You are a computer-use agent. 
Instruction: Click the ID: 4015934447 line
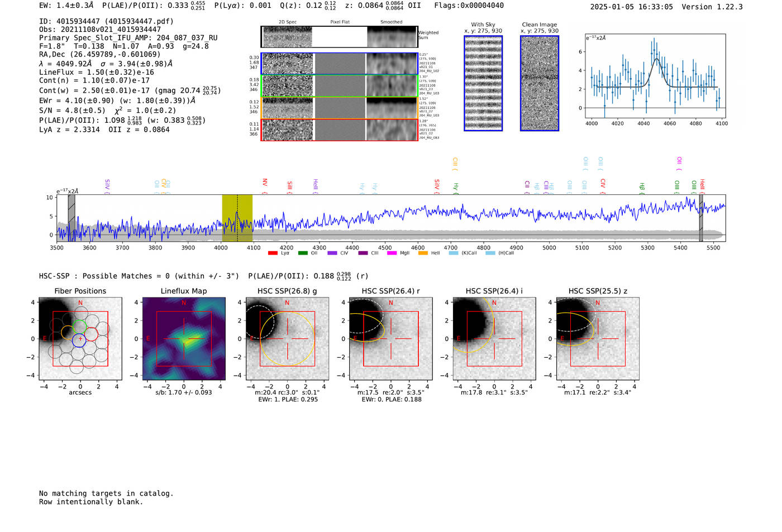click(x=106, y=21)
